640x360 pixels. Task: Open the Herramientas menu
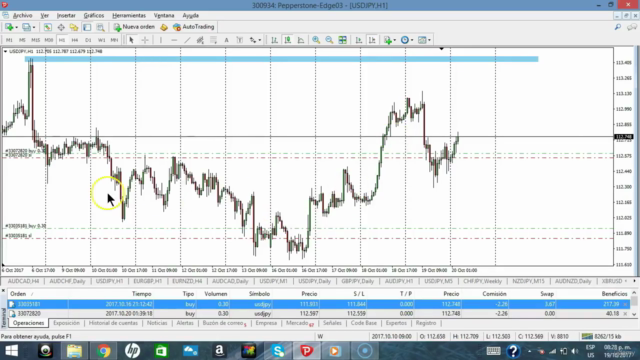pyautogui.click(x=129, y=16)
